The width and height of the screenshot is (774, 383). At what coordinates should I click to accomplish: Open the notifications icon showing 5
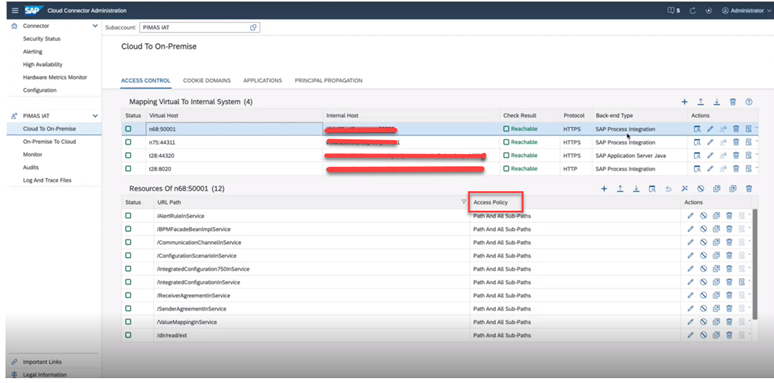[x=674, y=10]
